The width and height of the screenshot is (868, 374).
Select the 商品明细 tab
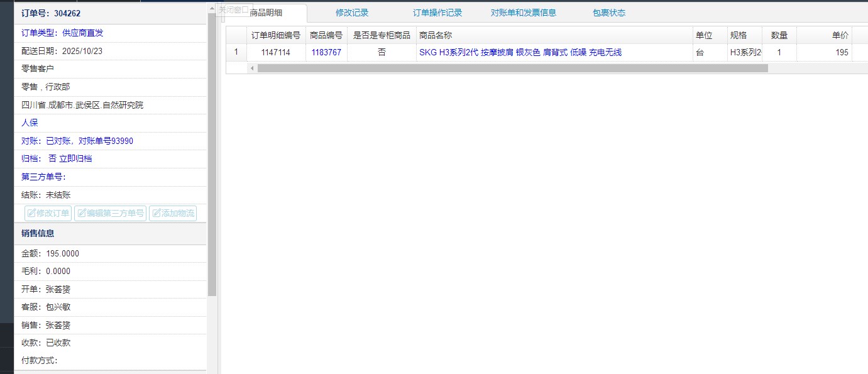click(266, 13)
